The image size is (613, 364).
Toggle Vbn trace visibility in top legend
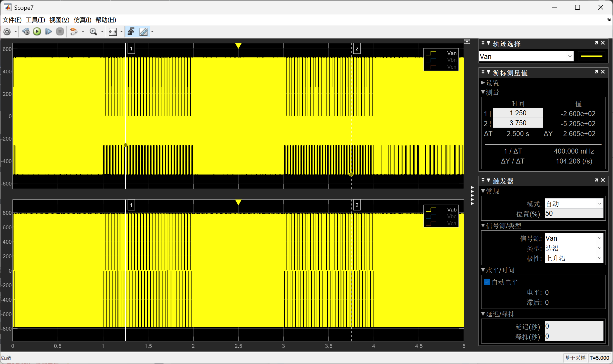[x=451, y=60]
